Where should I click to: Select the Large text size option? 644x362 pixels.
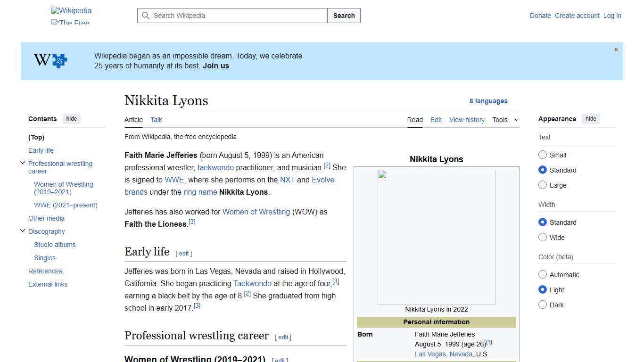543,185
